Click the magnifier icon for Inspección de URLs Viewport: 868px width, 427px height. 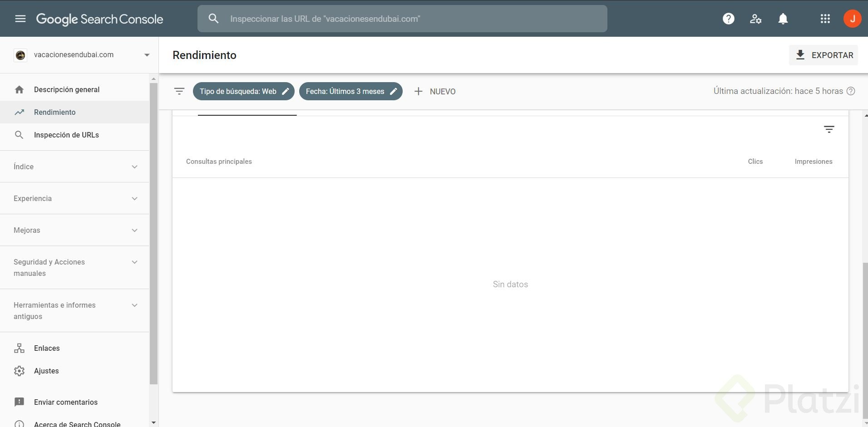(19, 135)
